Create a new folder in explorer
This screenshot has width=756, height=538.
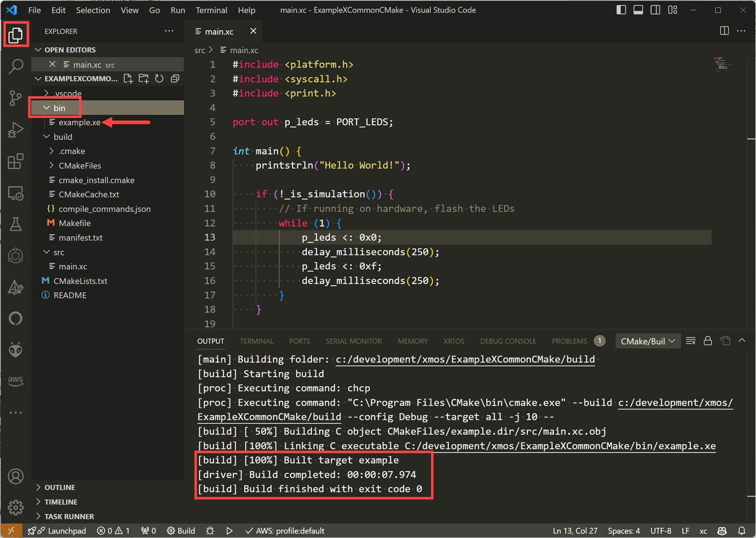144,79
